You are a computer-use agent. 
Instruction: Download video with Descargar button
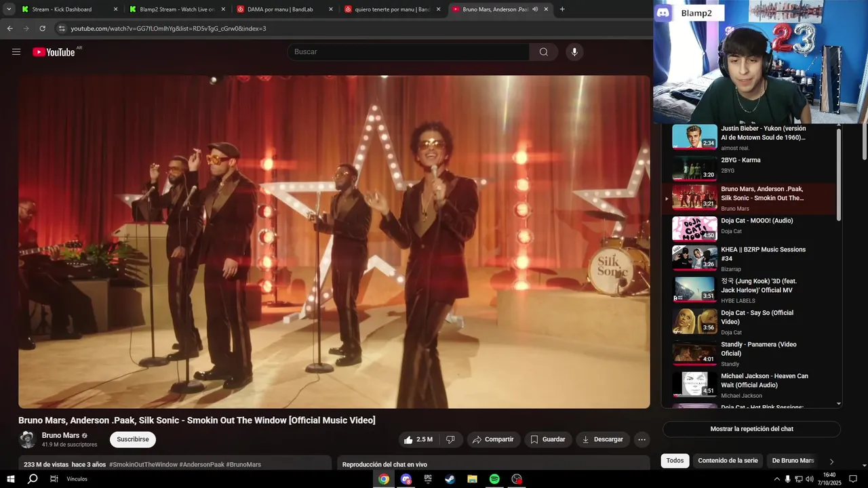tap(603, 439)
